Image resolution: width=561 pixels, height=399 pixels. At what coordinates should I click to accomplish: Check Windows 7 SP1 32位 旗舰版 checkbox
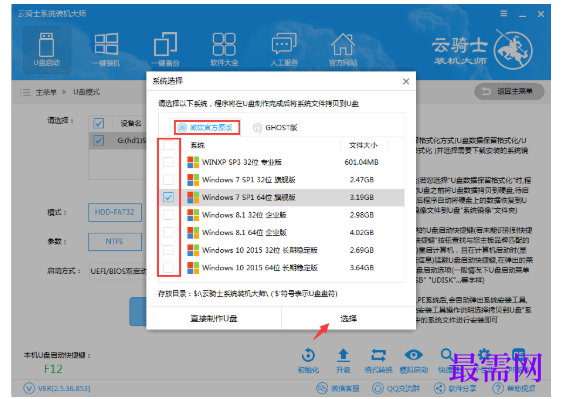pyautogui.click(x=168, y=180)
